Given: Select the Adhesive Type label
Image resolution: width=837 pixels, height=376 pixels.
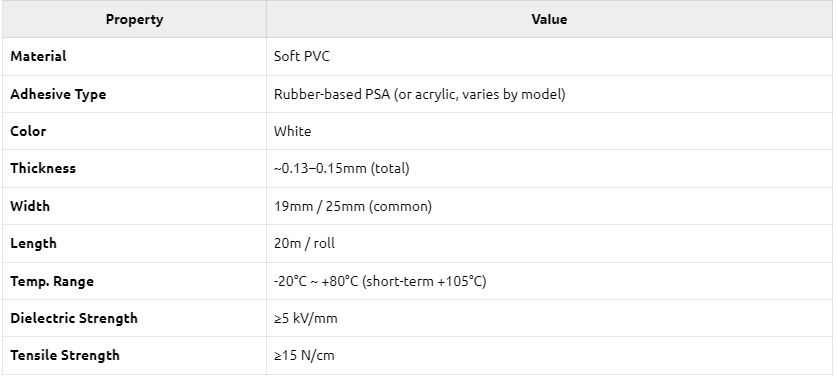Looking at the screenshot, I should click(58, 94).
